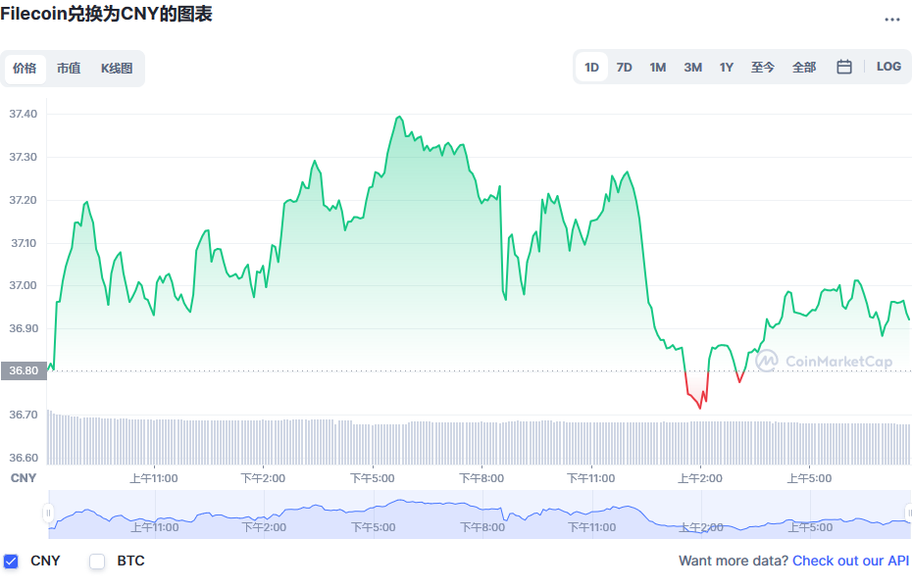912x588 pixels.
Task: Click the 下午11:00 label on the main time axis
Action: 591,478
